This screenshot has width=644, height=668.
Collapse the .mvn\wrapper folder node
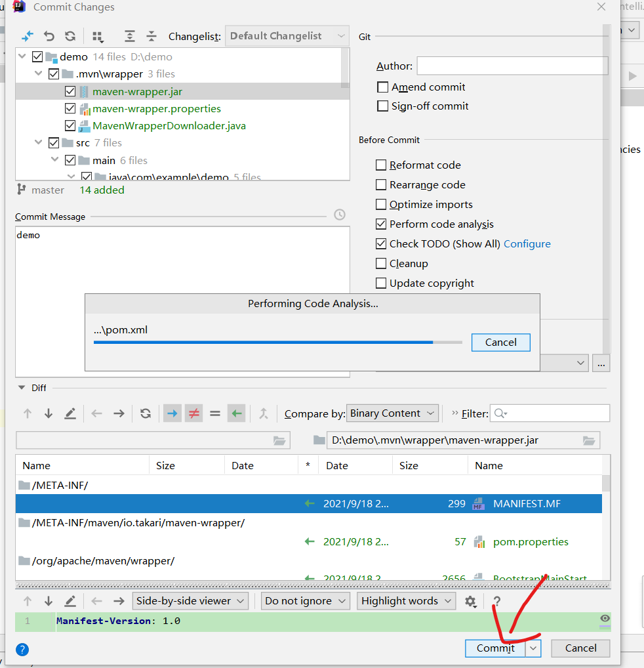tap(39, 73)
